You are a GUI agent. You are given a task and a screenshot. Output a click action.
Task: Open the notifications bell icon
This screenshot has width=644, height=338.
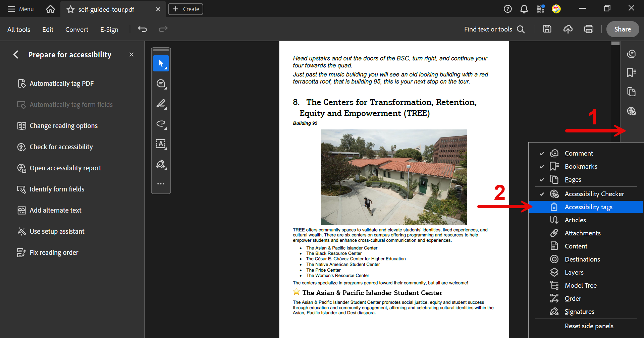pos(524,9)
